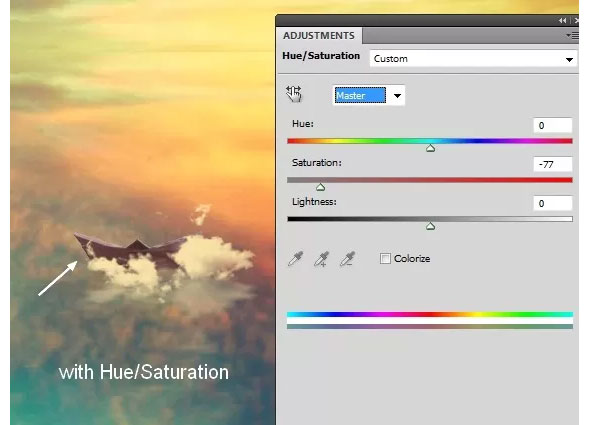Open the Custom preset dropdown

point(473,59)
